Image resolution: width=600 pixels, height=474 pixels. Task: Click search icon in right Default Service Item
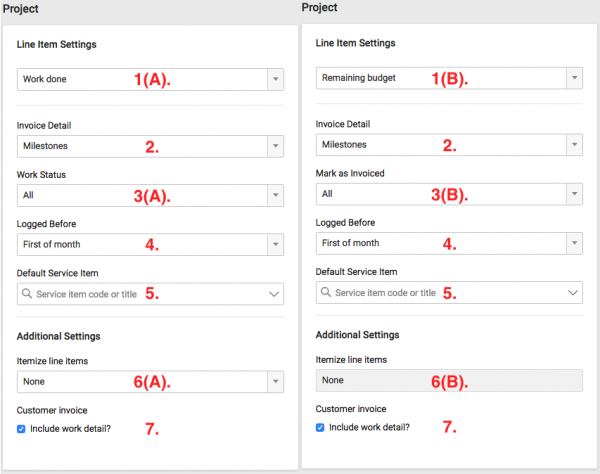[326, 293]
